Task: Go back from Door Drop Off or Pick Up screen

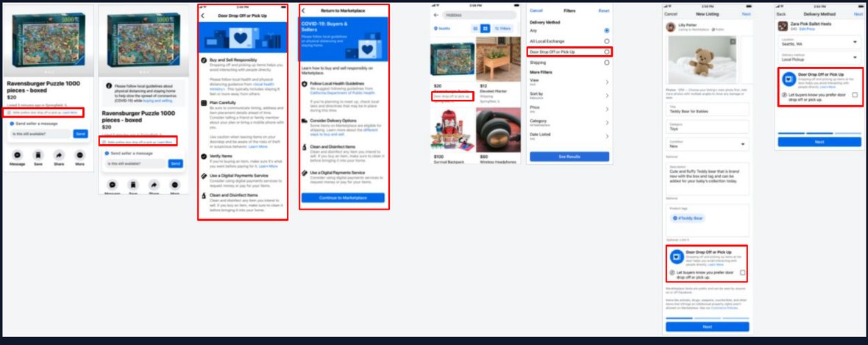Action: point(202,16)
